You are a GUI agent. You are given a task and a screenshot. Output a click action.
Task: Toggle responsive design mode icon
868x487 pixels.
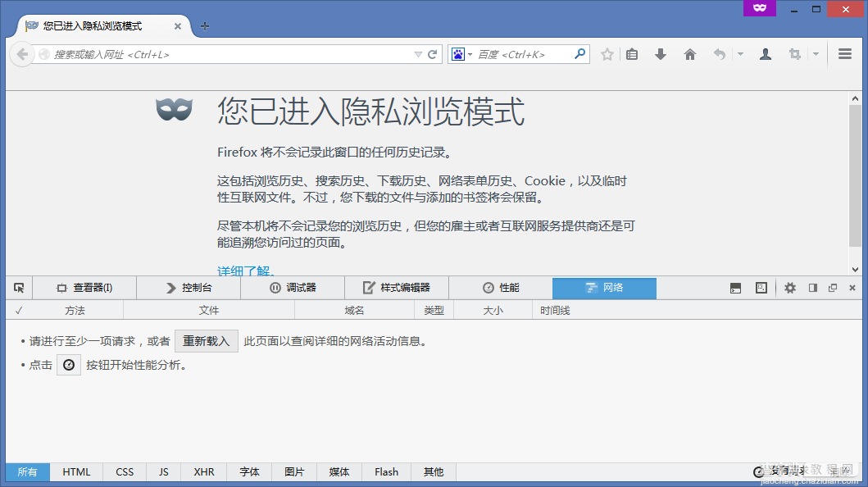pos(761,288)
